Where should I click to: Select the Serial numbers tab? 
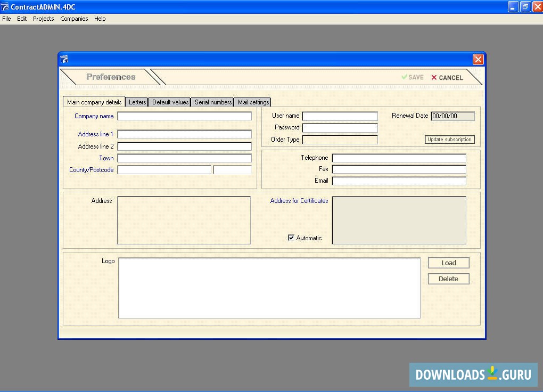(213, 102)
